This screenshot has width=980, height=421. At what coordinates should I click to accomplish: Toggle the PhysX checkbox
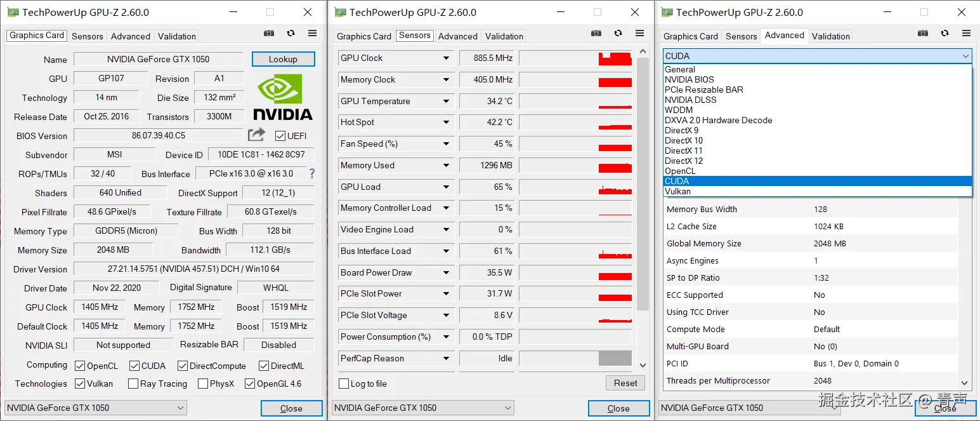(x=203, y=384)
